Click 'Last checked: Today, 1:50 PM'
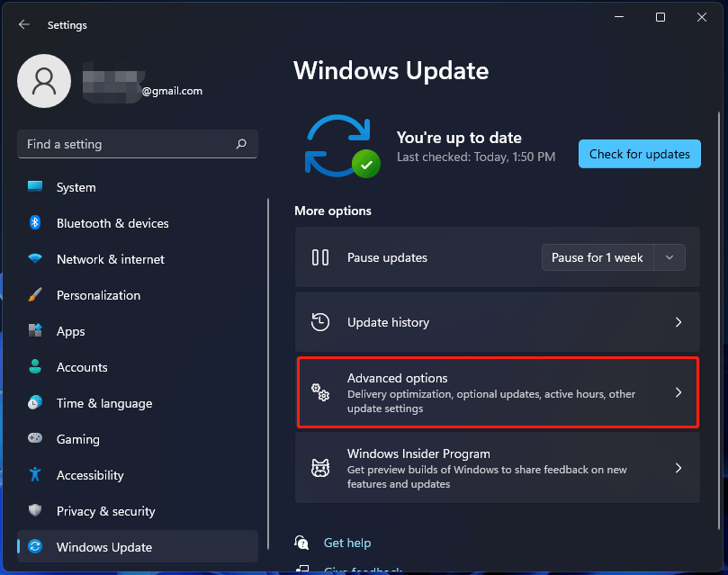Viewport: 728px width, 575px height. pyautogui.click(x=476, y=157)
